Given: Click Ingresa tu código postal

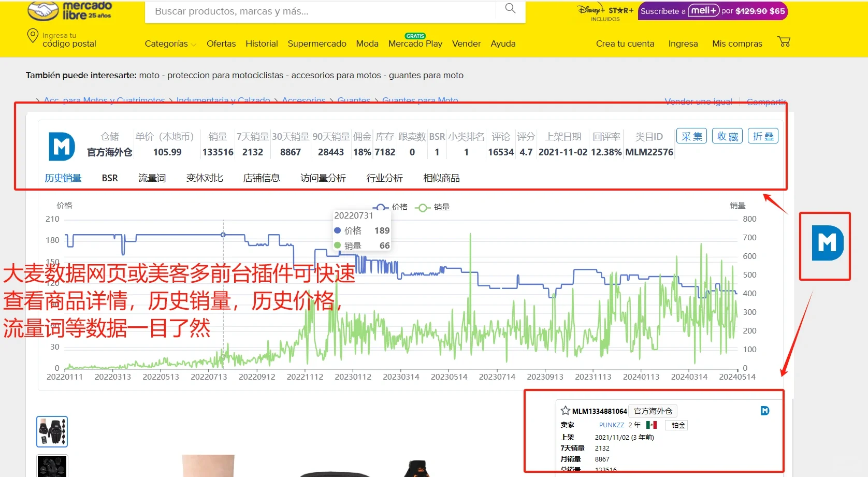Looking at the screenshot, I should (69, 40).
